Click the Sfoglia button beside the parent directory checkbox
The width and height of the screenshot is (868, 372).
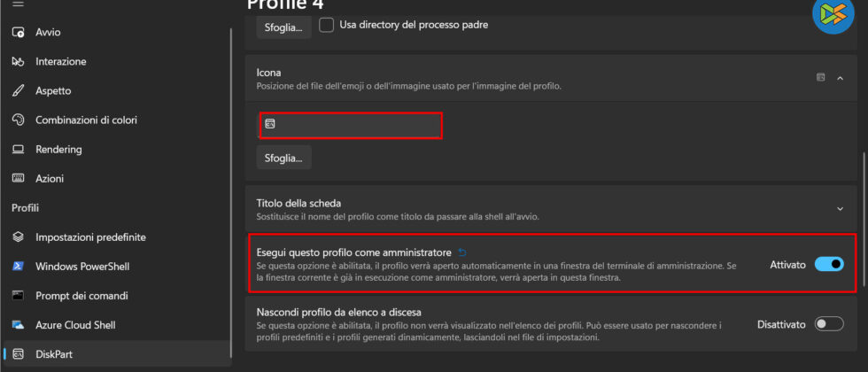coord(283,27)
